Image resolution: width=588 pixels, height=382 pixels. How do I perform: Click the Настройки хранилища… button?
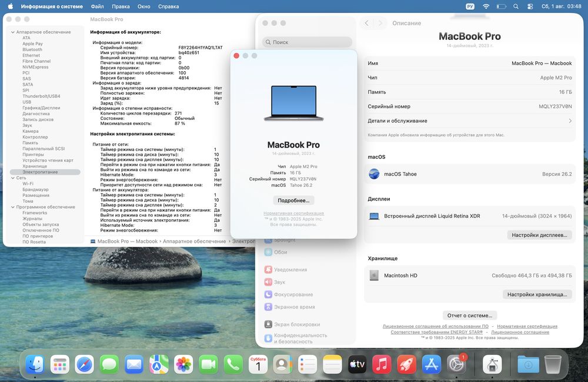(537, 294)
